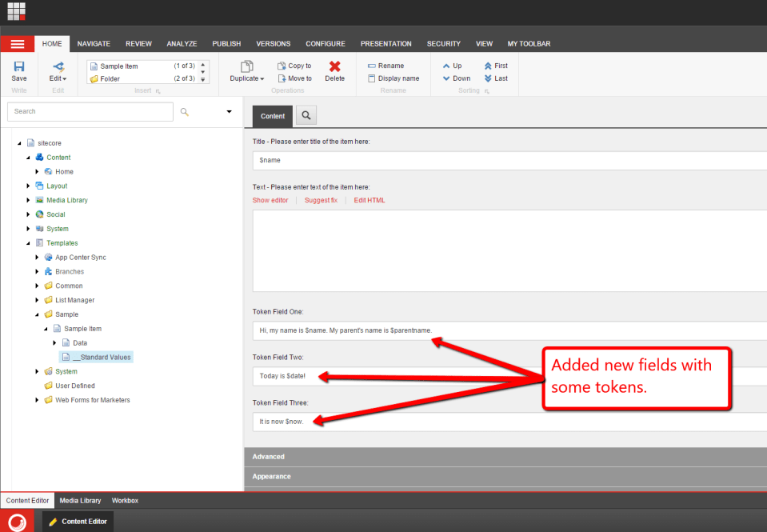767x532 pixels.
Task: Click the search magnifier tab icon
Action: (x=306, y=116)
